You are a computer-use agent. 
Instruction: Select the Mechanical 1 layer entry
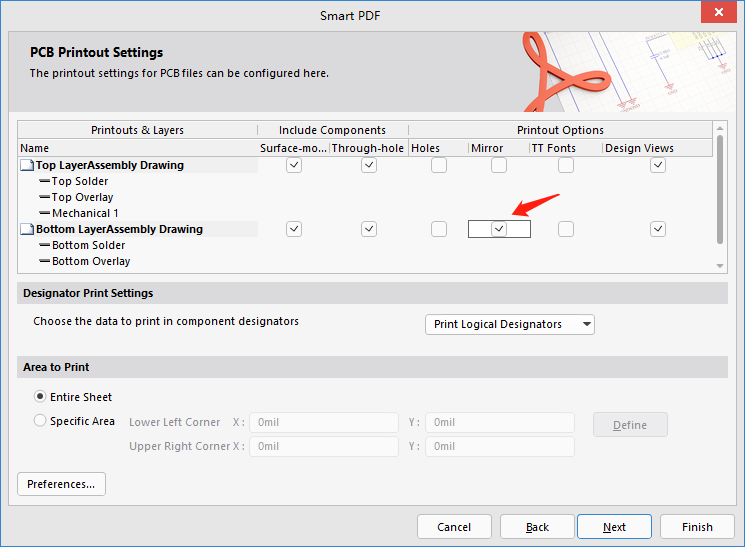point(85,213)
